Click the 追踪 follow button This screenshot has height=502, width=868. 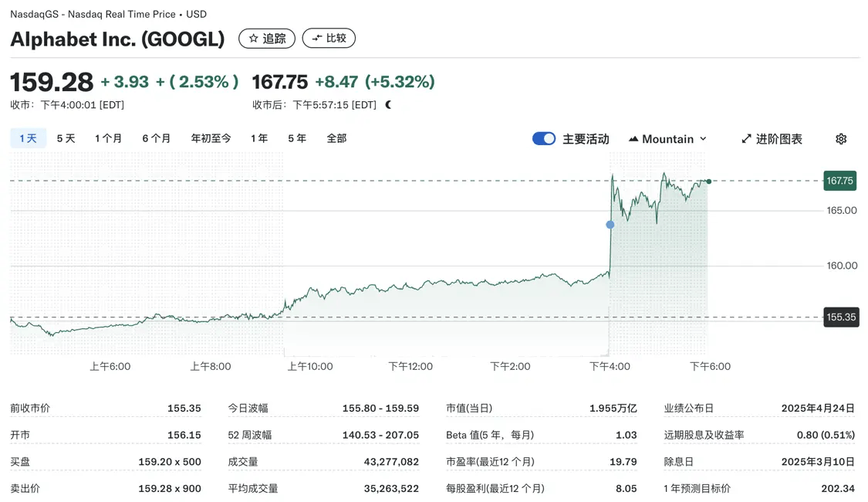[267, 39]
